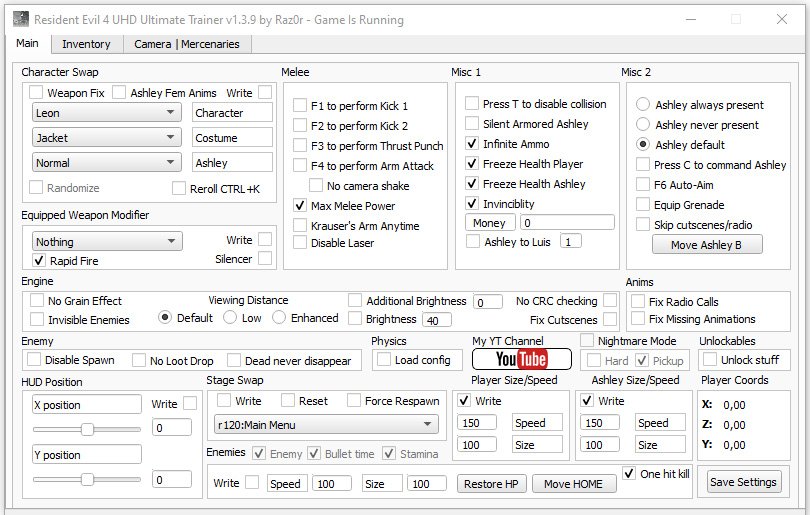810x515 pixels.
Task: Open the Jacket costume dropdown
Action: 106,137
